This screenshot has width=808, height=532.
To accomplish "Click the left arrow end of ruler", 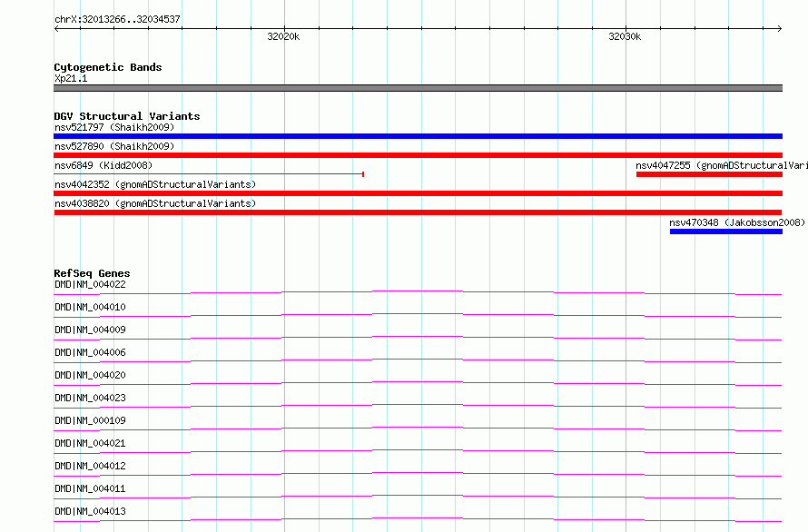I will point(56,28).
